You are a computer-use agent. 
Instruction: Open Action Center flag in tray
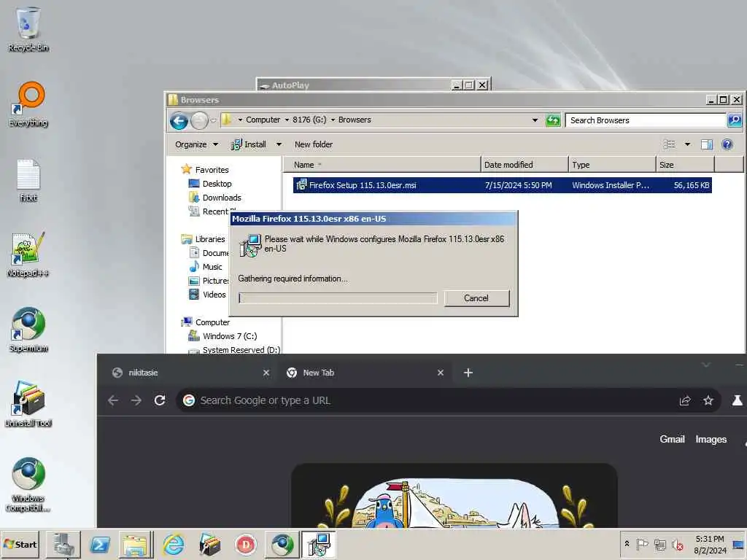coord(642,544)
